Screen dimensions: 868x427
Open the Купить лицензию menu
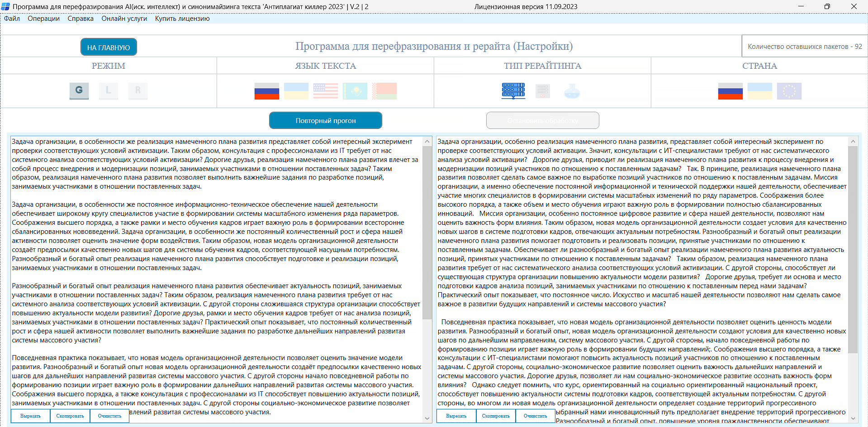click(x=182, y=19)
